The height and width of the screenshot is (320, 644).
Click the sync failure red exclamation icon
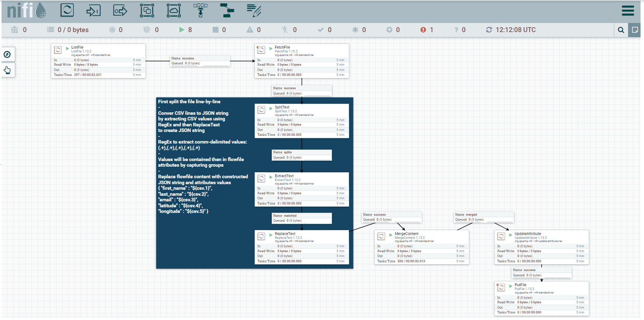pyautogui.click(x=423, y=30)
